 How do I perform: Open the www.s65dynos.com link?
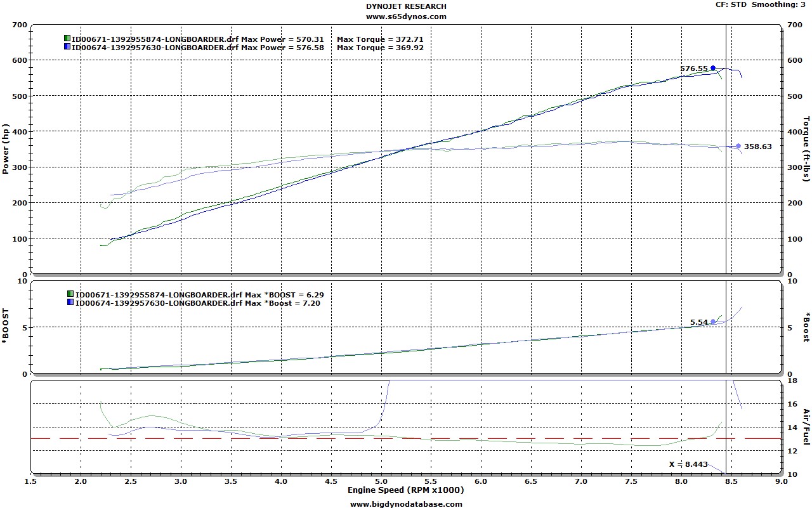406,16
